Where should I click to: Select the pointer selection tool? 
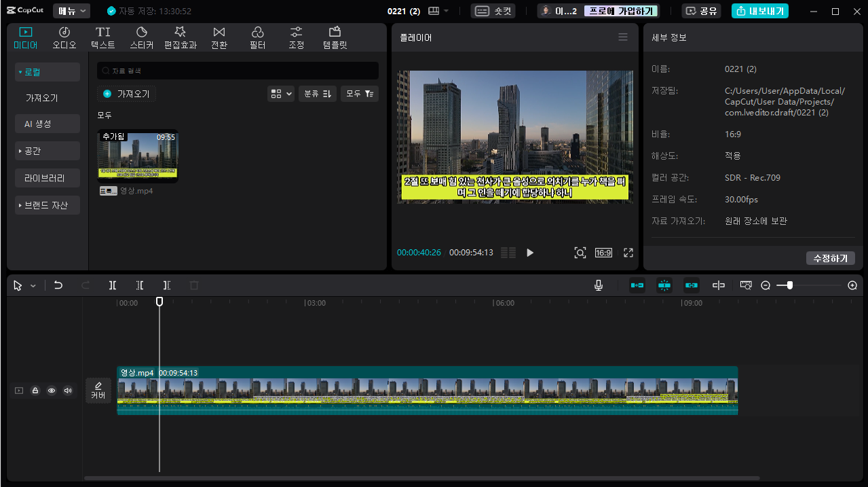pos(18,286)
